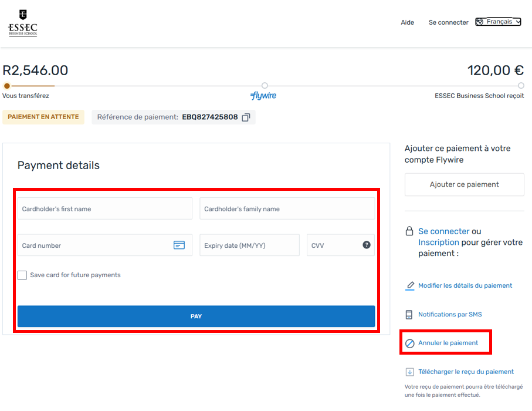Select the reference text EBQ827425808

point(209,117)
